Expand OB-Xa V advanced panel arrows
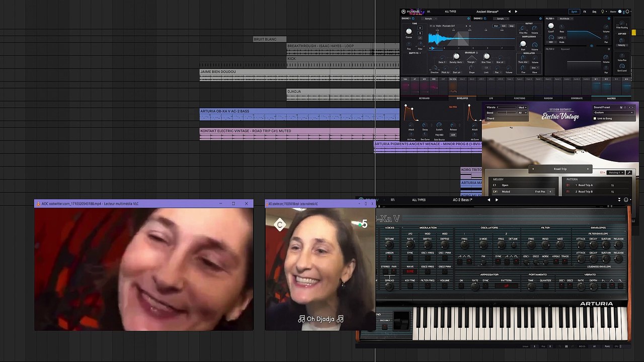Screen dimensions: 644x362 pyautogui.click(x=619, y=200)
